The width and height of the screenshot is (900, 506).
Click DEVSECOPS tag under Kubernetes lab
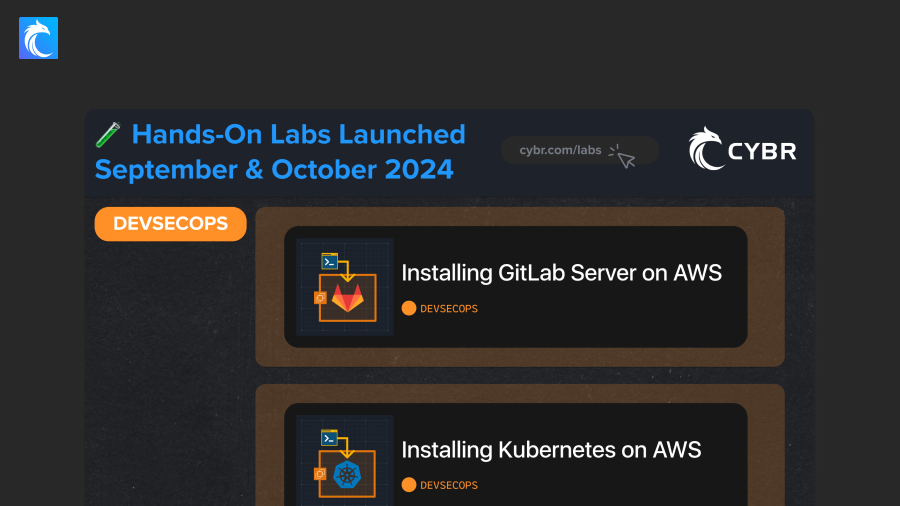pyautogui.click(x=449, y=485)
